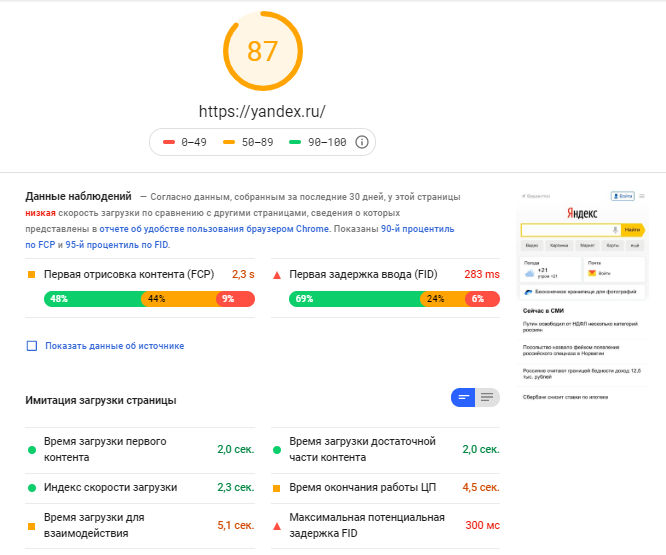Click the 4,5 сек. CPU time value
The height and width of the screenshot is (555, 666).
[x=481, y=487]
